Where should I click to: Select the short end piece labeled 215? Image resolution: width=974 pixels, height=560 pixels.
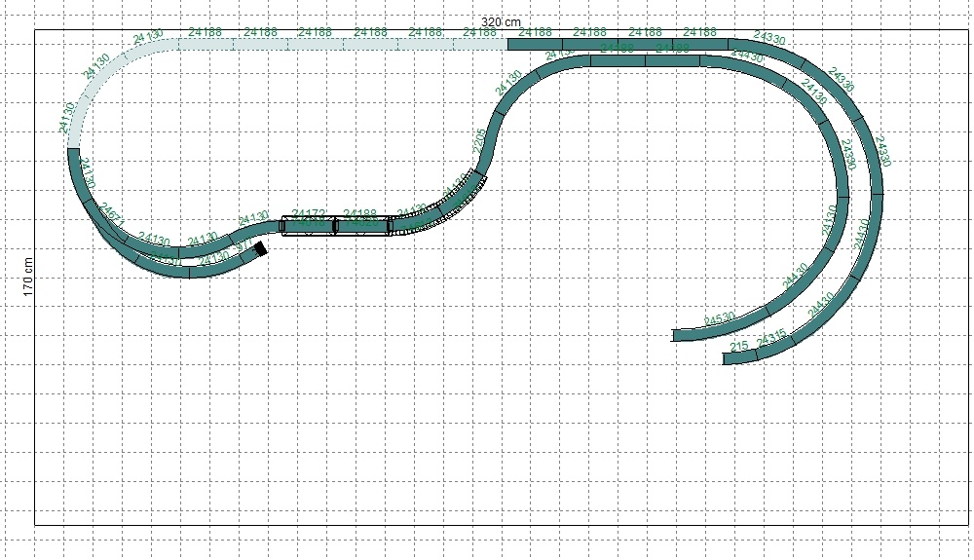click(739, 357)
